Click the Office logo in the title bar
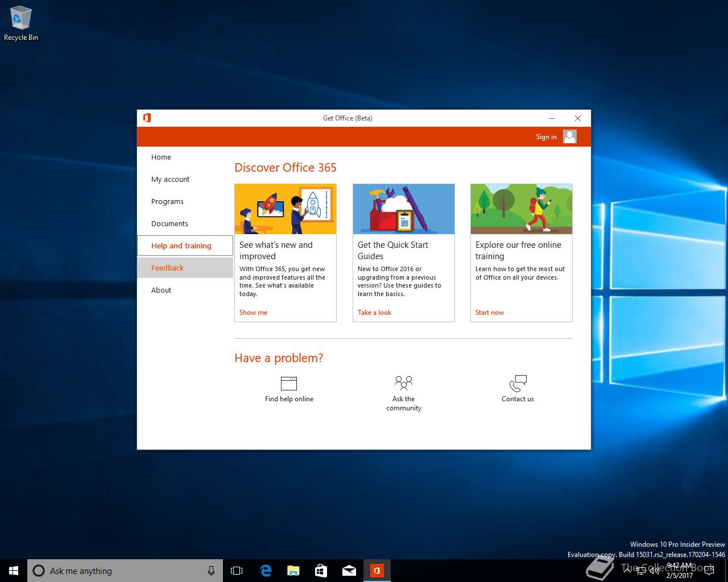The width and height of the screenshot is (728, 582). point(147,118)
